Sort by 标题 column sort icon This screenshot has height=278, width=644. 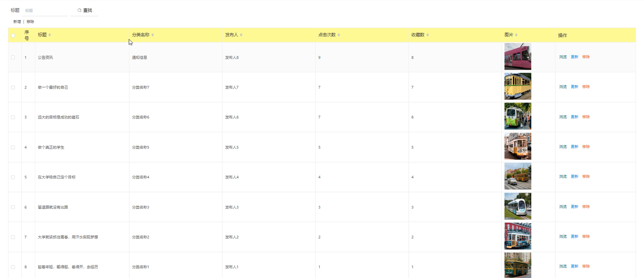tap(50, 35)
